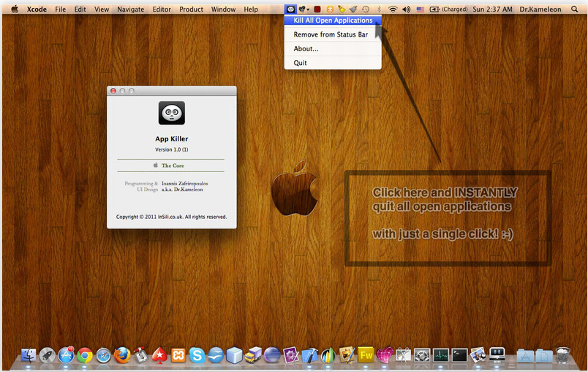The width and height of the screenshot is (588, 372).
Task: Open Launchpad rocket in the Dock
Action: [x=48, y=355]
